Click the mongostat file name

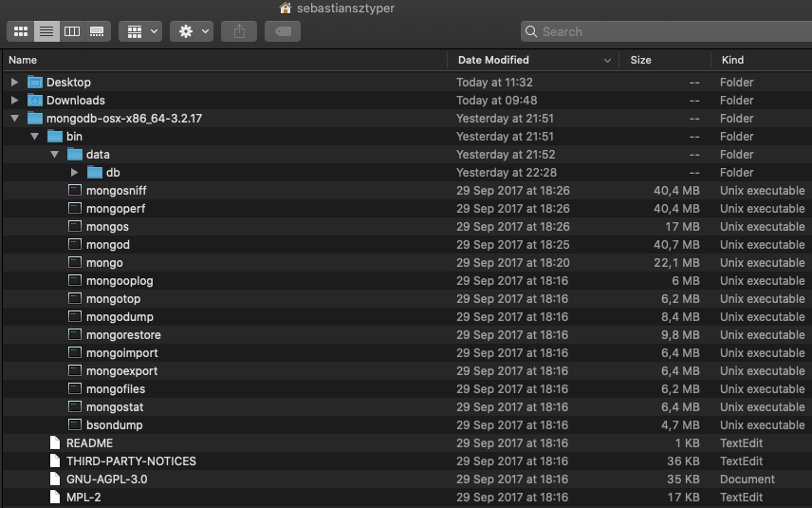click(115, 407)
